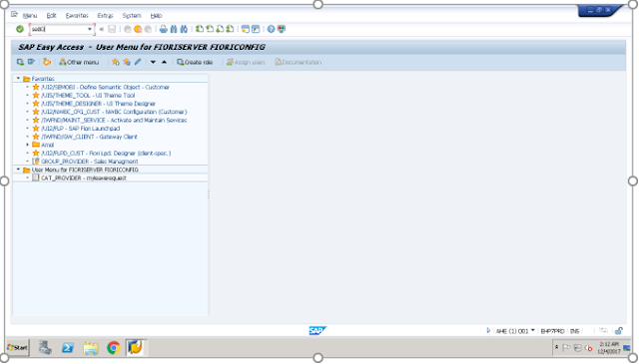Screen dimensions: 639x364
Task: Click the Print icon
Action: pos(164,29)
